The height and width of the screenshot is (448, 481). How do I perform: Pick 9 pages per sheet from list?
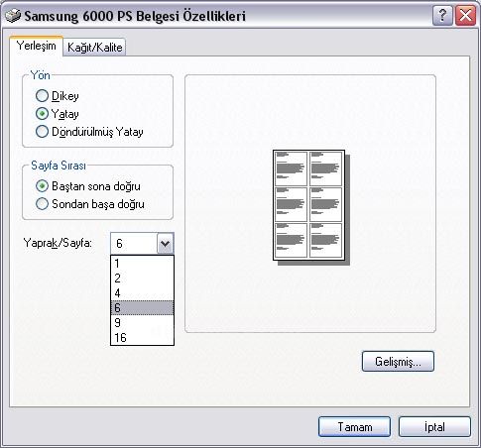142,323
